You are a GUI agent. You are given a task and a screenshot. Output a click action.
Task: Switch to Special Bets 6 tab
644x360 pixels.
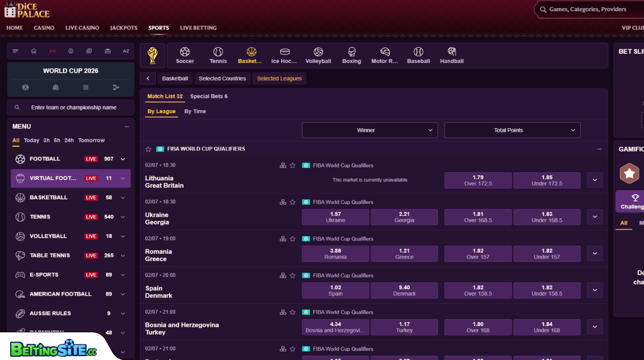(x=209, y=96)
